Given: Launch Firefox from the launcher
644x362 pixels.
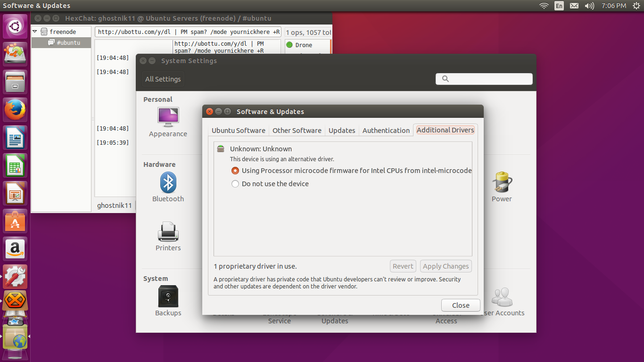Looking at the screenshot, I should point(16,110).
